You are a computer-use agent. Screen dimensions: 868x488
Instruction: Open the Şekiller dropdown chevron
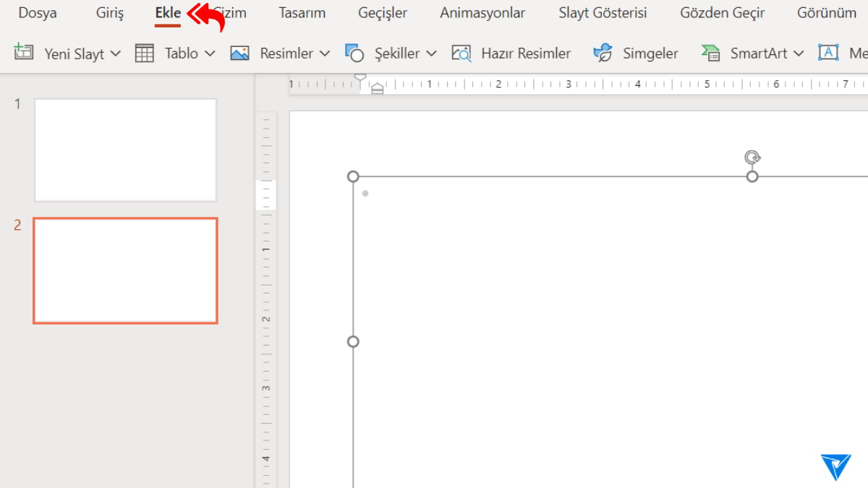click(433, 53)
